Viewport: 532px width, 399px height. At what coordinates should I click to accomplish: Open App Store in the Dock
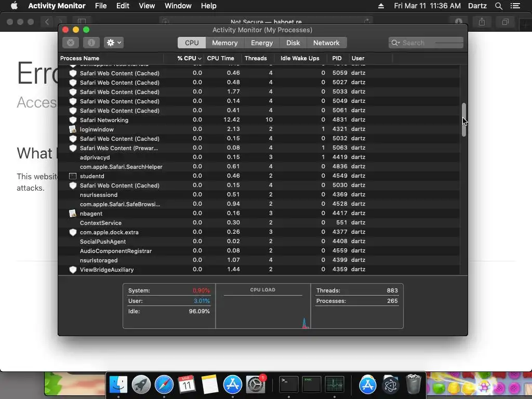pyautogui.click(x=233, y=385)
